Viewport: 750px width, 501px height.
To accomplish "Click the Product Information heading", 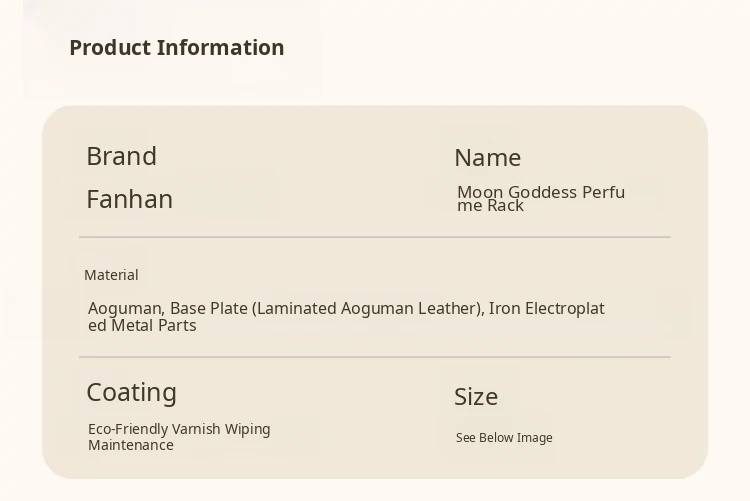I will pyautogui.click(x=176, y=48).
